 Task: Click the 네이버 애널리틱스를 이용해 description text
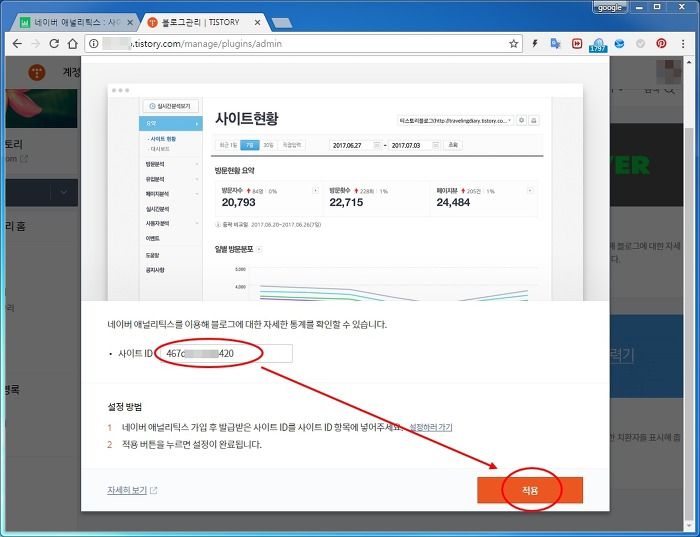pos(247,325)
